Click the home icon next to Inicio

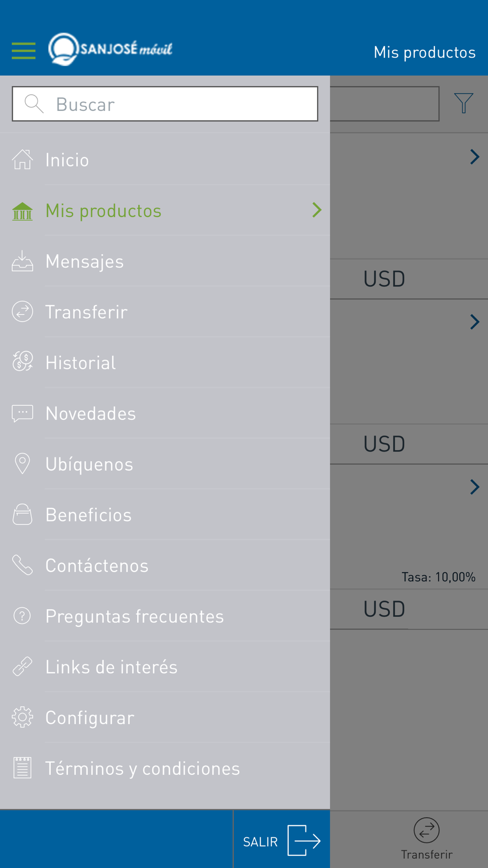22,160
